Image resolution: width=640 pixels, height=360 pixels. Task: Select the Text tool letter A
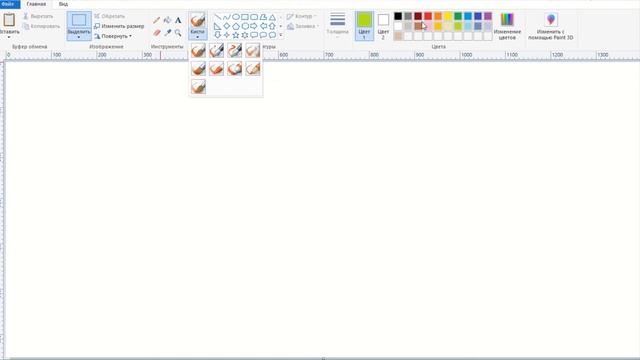178,20
